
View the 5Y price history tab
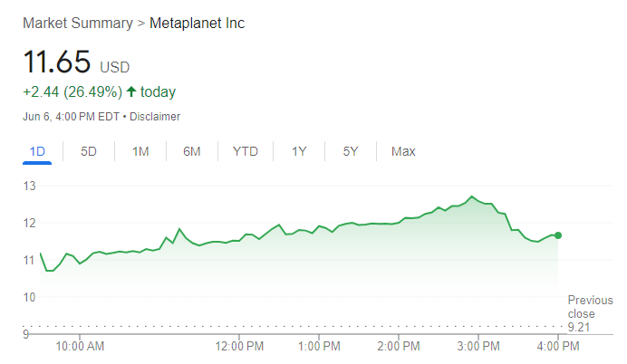coord(351,151)
